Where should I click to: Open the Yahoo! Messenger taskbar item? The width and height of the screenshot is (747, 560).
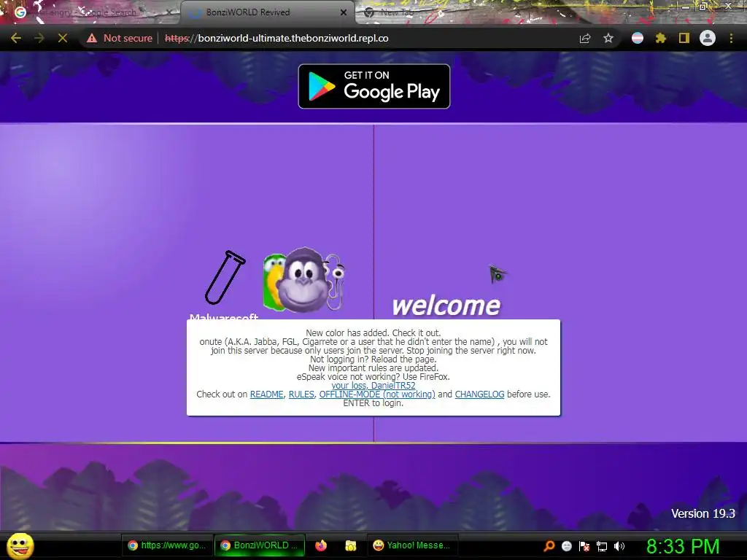click(413, 545)
